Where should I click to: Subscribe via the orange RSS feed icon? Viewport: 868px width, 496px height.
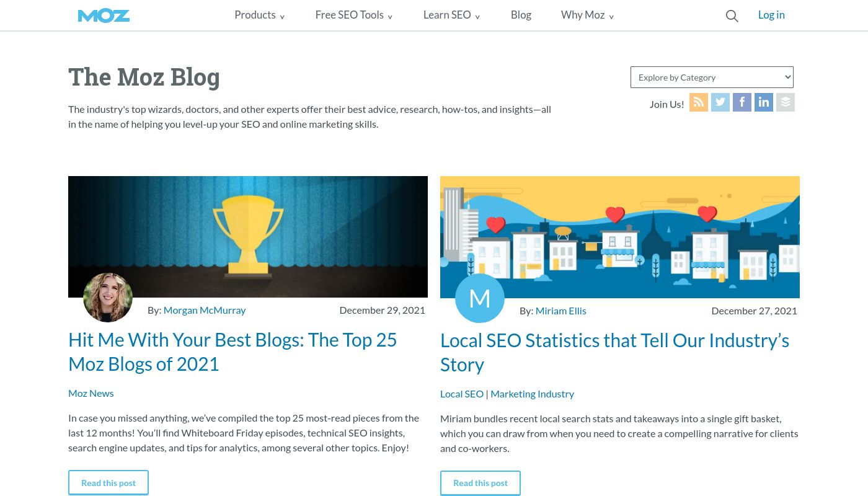[x=699, y=102]
